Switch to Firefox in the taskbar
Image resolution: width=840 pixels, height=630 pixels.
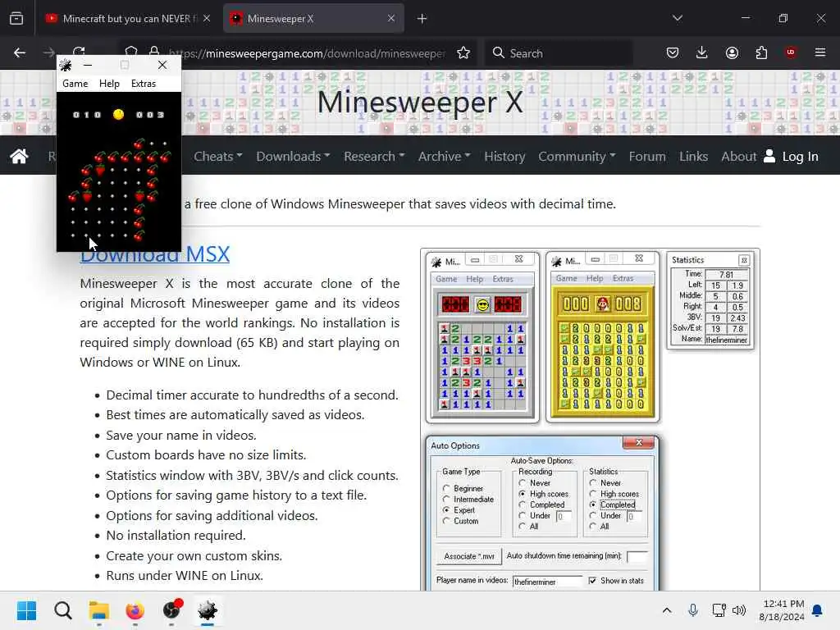click(135, 610)
